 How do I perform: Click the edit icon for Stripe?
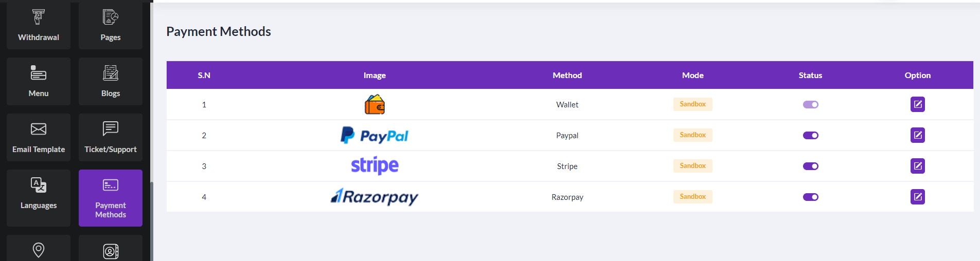(x=917, y=166)
